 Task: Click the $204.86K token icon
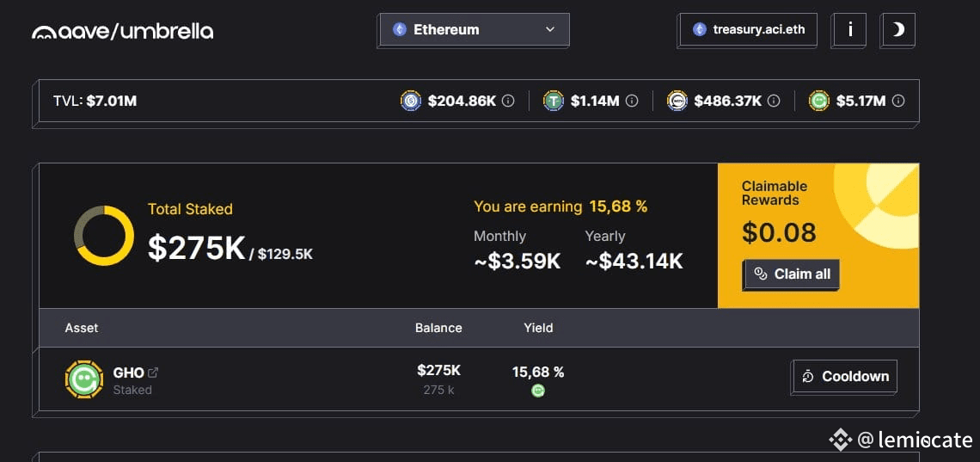pyautogui.click(x=411, y=101)
